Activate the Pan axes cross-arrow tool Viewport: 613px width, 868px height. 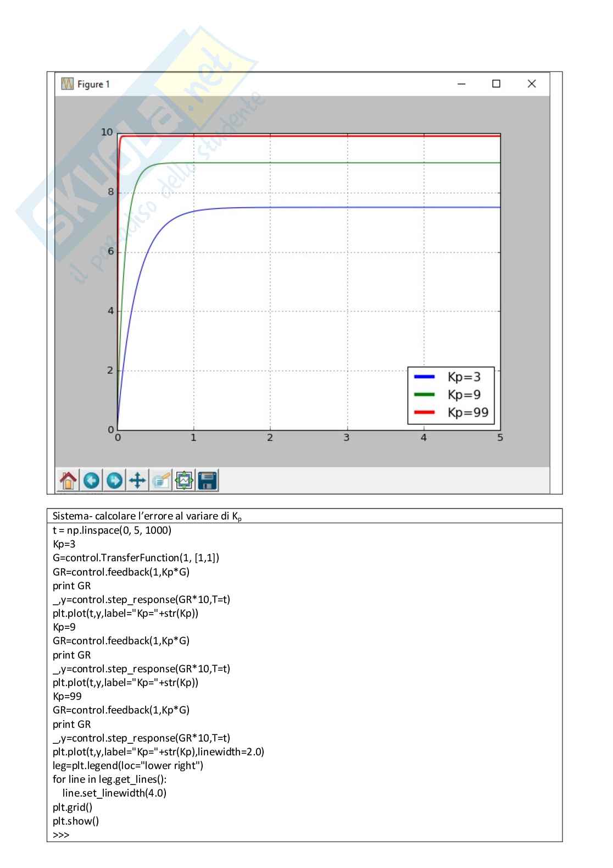[x=137, y=480]
